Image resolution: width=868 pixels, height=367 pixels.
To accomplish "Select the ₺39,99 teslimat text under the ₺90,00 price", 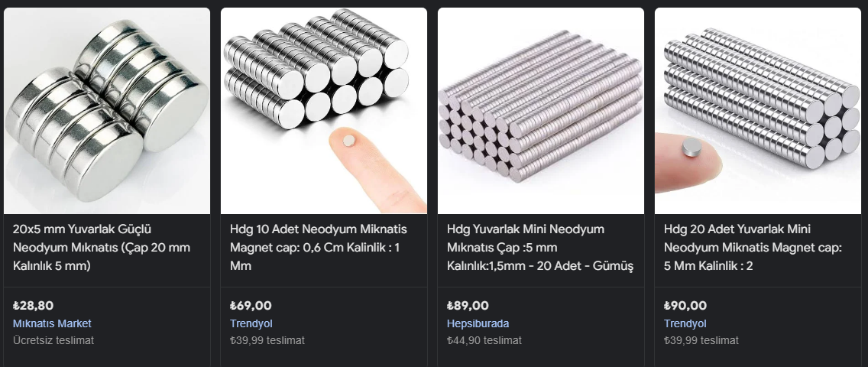I will [701, 340].
